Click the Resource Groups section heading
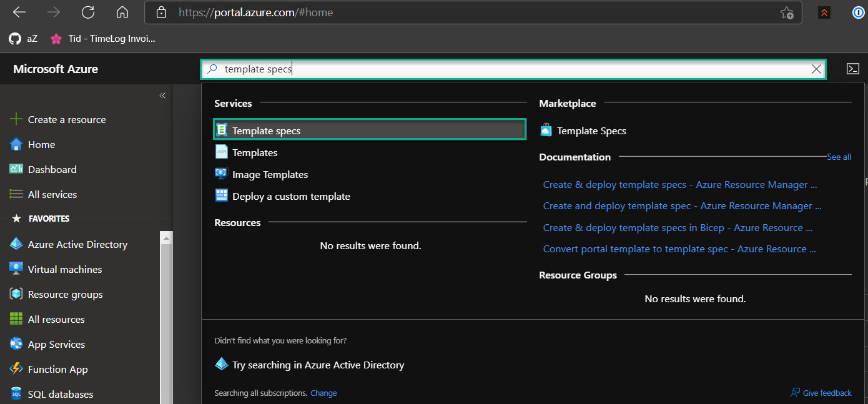This screenshot has height=404, width=868. coord(578,275)
